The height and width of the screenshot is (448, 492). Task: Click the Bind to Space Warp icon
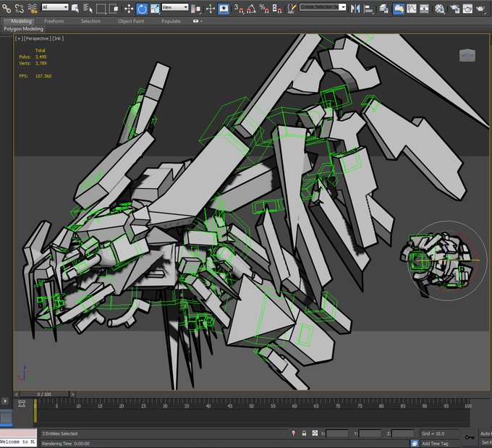[x=33, y=8]
